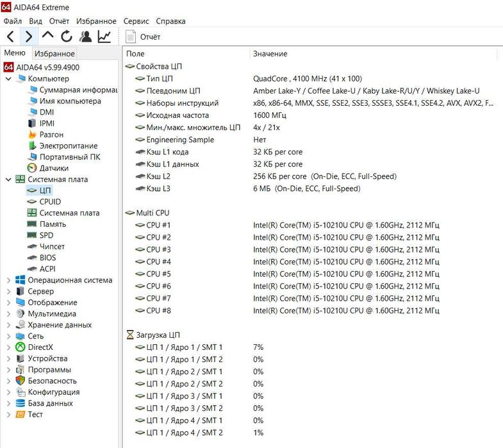The height and width of the screenshot is (448, 503).
Task: Switch to the Меню tab
Action: click(15, 53)
